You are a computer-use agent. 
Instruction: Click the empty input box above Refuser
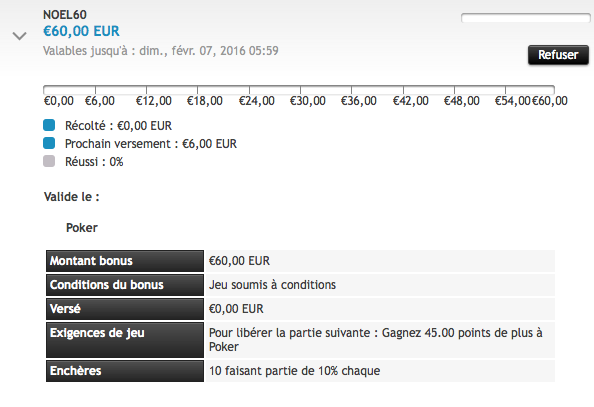(525, 18)
